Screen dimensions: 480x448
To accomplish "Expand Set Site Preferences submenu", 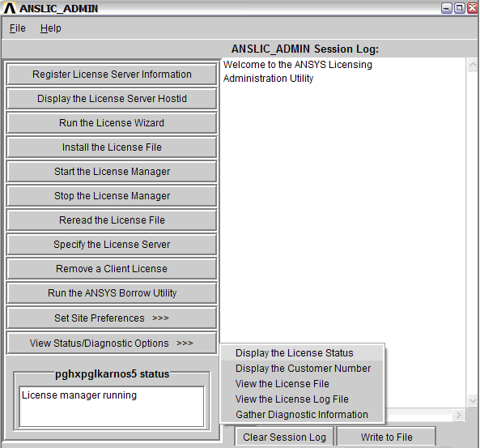I will tap(112, 318).
